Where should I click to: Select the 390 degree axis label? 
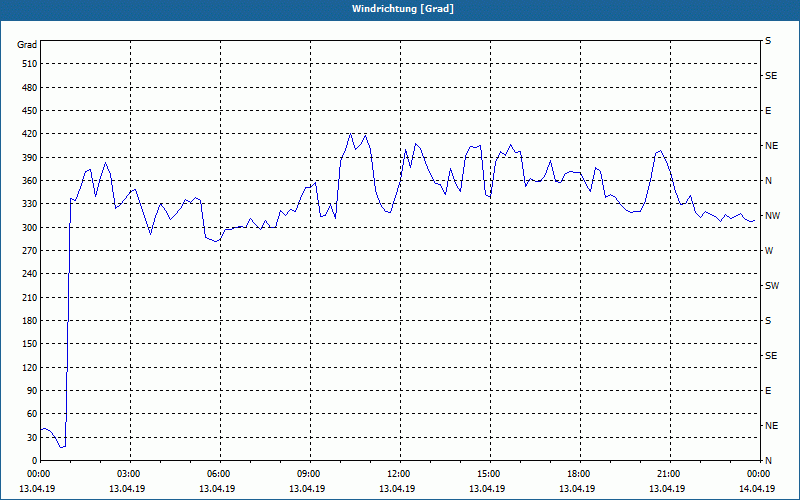coord(30,157)
